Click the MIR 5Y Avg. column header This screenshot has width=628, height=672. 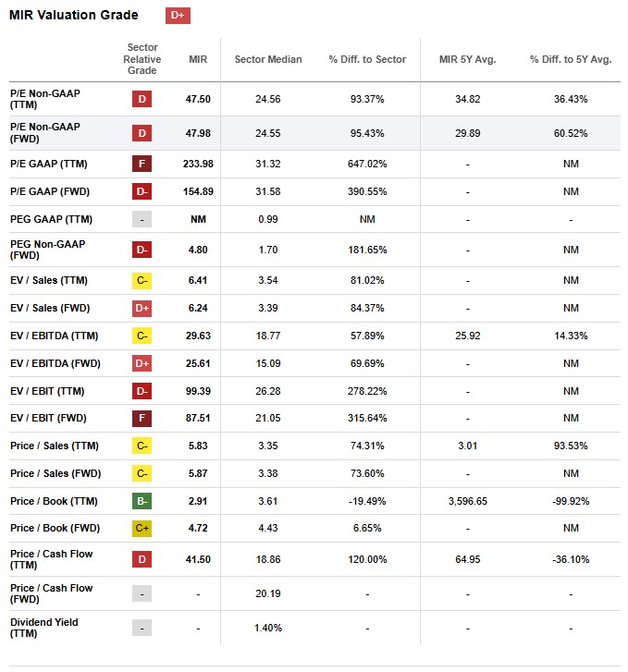click(x=467, y=60)
